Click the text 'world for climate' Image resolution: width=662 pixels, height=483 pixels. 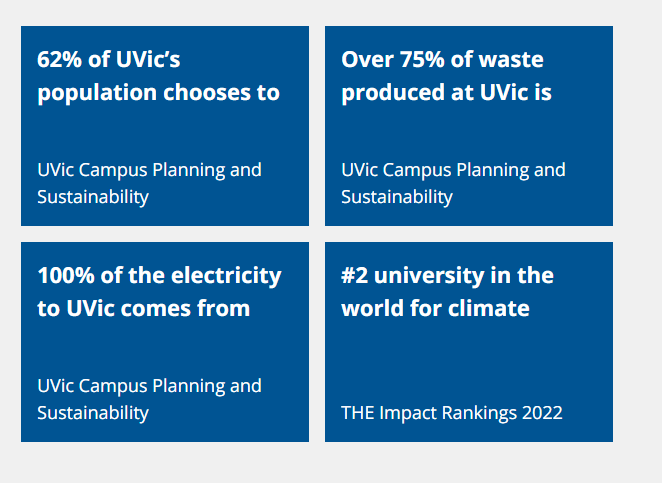(x=435, y=308)
